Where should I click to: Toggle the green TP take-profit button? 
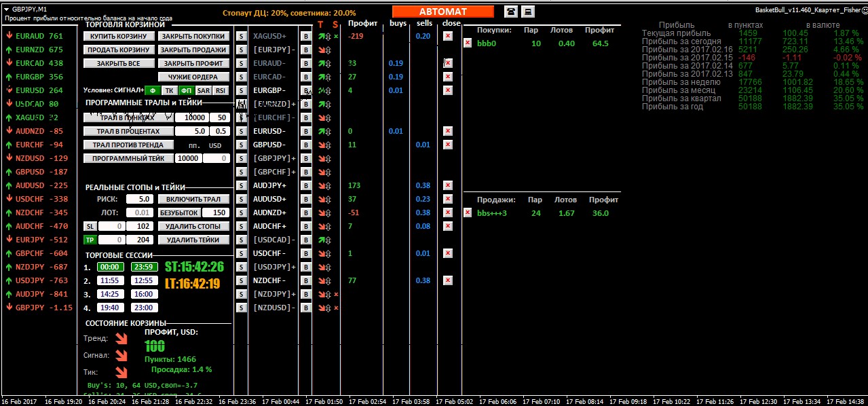click(90, 240)
